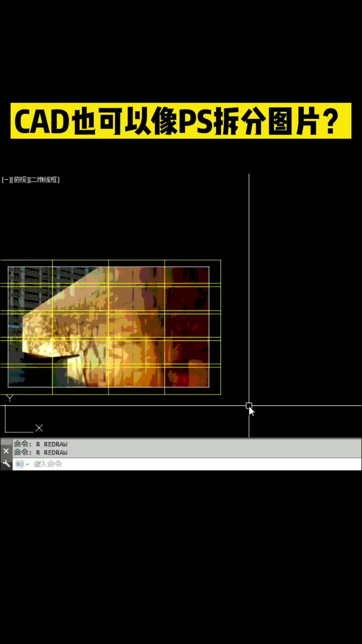Click the command prompt icon beside input
The image size is (362, 644).
point(20,464)
